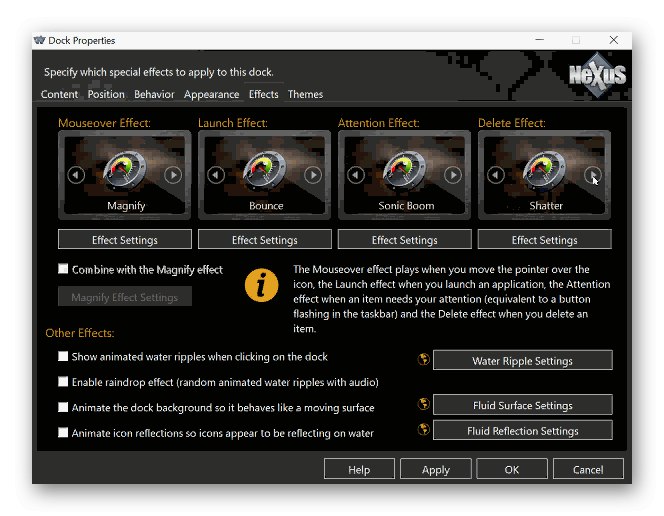The width and height of the screenshot is (664, 516).
Task: Go to next Launch effect arrow
Action: click(313, 175)
